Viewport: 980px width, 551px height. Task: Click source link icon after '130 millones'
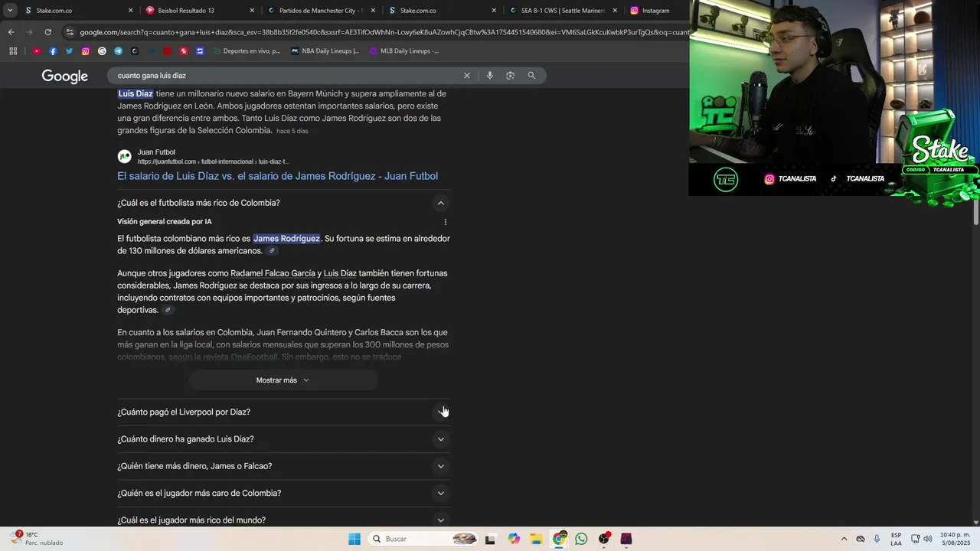coord(272,251)
